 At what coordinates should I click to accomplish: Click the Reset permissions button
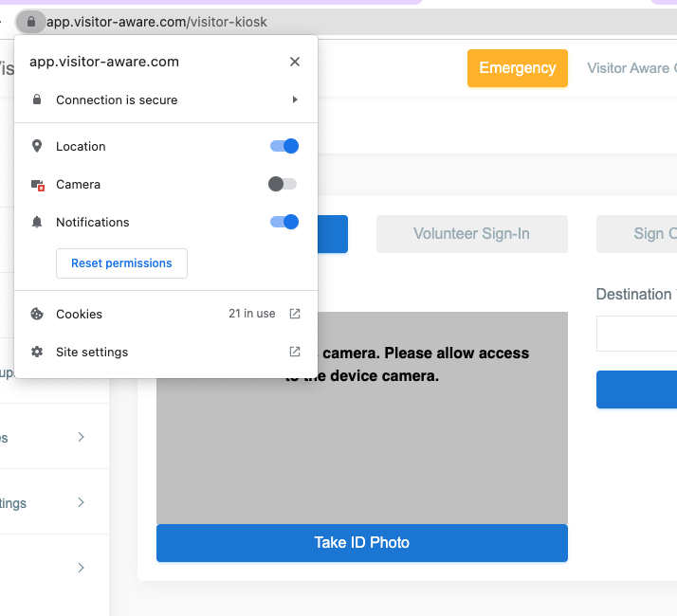pos(121,263)
